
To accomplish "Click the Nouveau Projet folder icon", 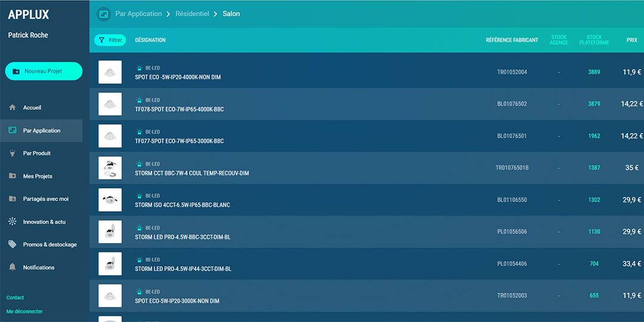I will (16, 72).
